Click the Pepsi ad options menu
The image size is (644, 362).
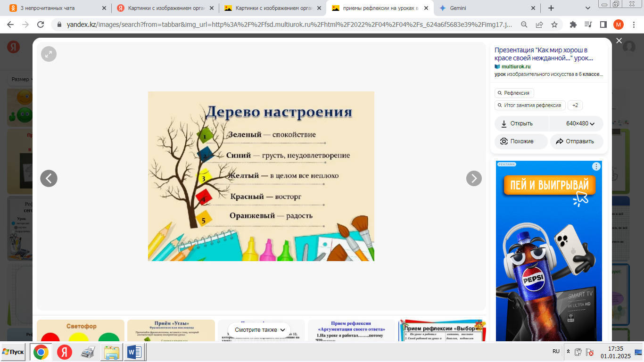pos(596,166)
